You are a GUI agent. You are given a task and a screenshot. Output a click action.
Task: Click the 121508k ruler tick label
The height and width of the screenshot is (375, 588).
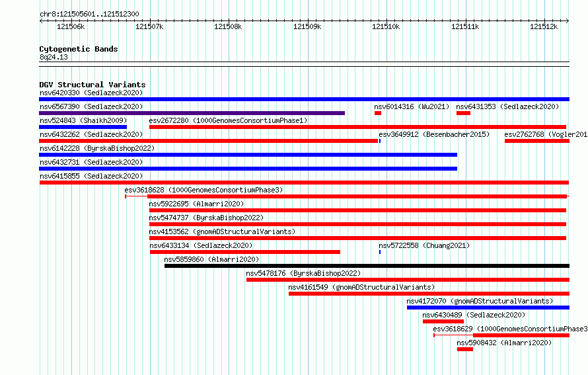[x=228, y=26]
